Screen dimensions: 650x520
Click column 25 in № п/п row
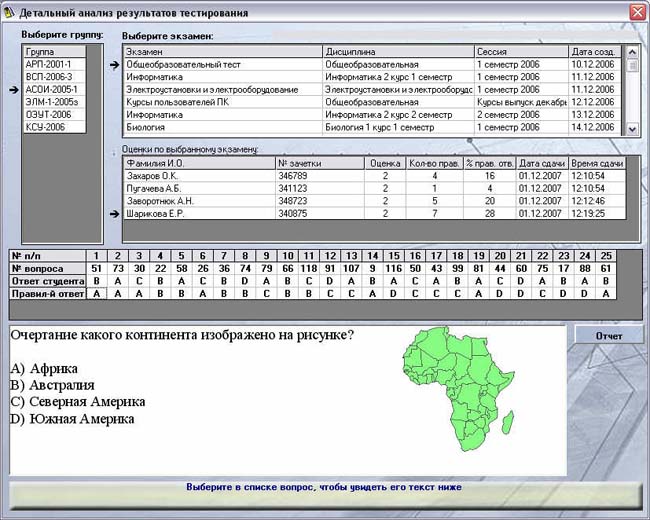pos(606,255)
